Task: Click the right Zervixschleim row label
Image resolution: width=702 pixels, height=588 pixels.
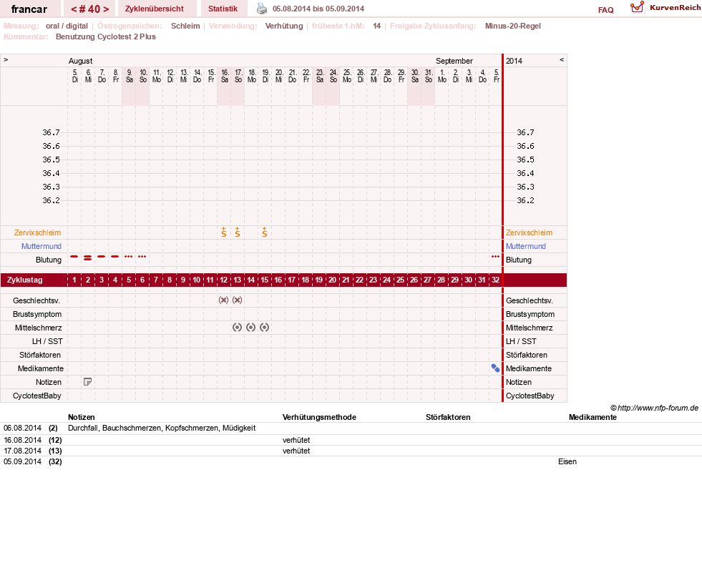Action: click(x=530, y=232)
